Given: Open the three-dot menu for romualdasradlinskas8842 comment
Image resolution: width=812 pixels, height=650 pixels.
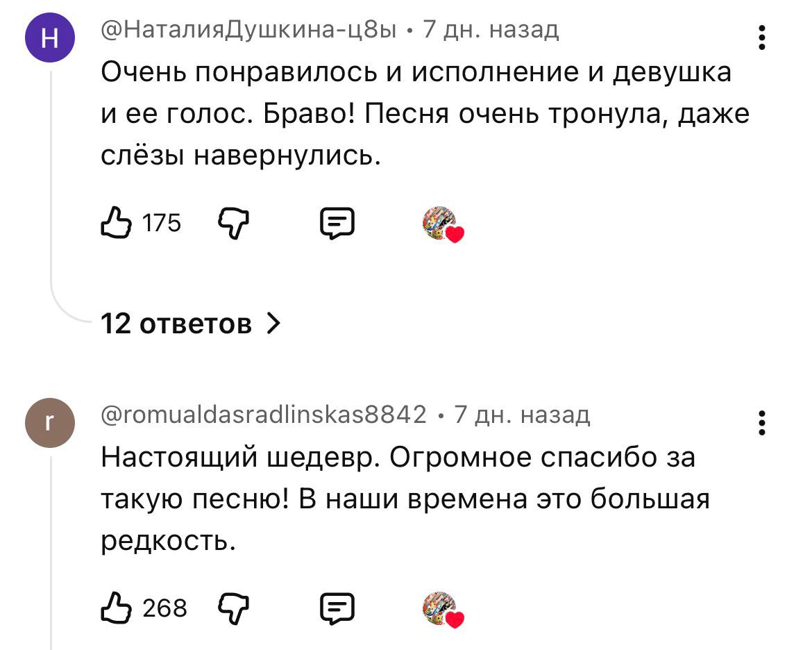Looking at the screenshot, I should pos(762,422).
